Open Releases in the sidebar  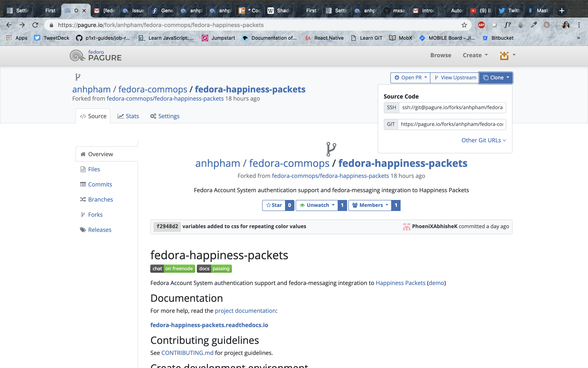point(96,230)
